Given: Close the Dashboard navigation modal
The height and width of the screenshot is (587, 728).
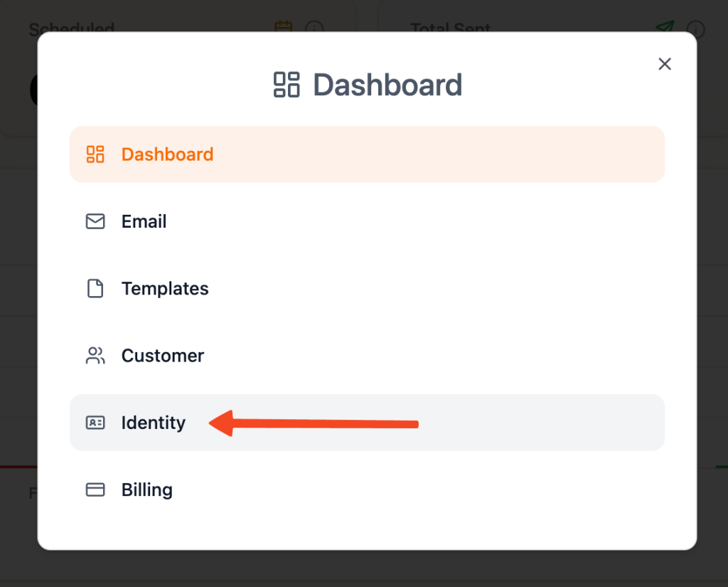Looking at the screenshot, I should pos(665,64).
